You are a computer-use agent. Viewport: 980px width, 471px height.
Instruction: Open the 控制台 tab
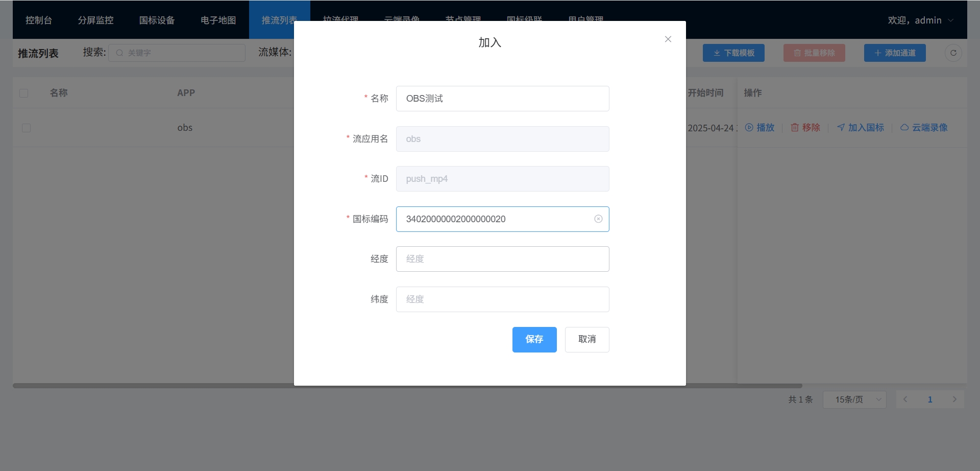coord(39,20)
